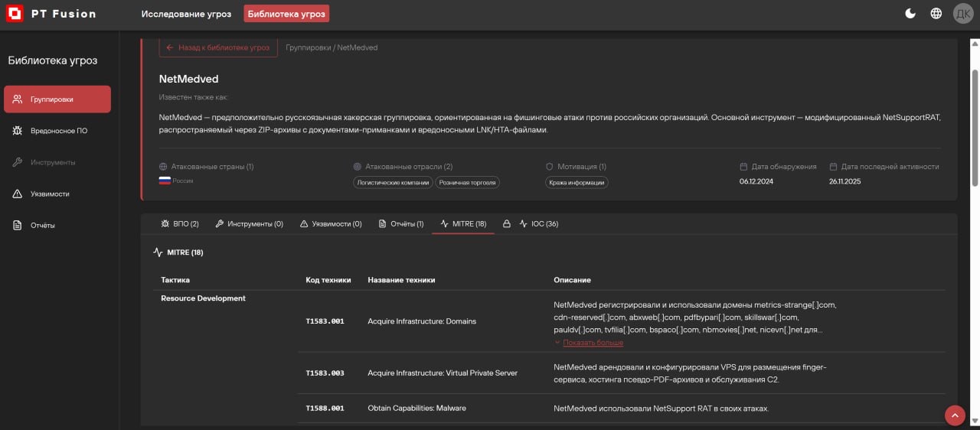Click the red scroll-to-top arrow button

click(x=955, y=415)
